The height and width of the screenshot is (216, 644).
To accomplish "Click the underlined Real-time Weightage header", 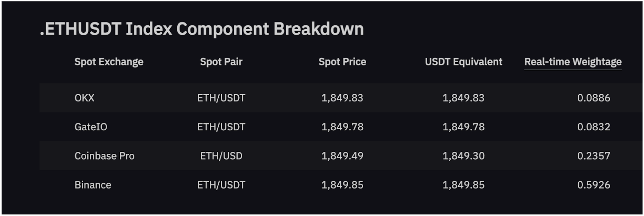I will 573,62.
